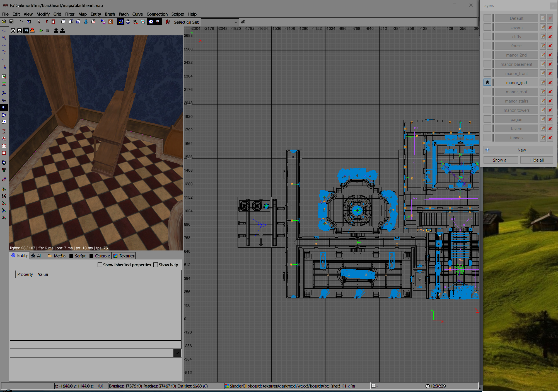
Task: Enable Show inherited properties checkbox
Action: [x=100, y=265]
